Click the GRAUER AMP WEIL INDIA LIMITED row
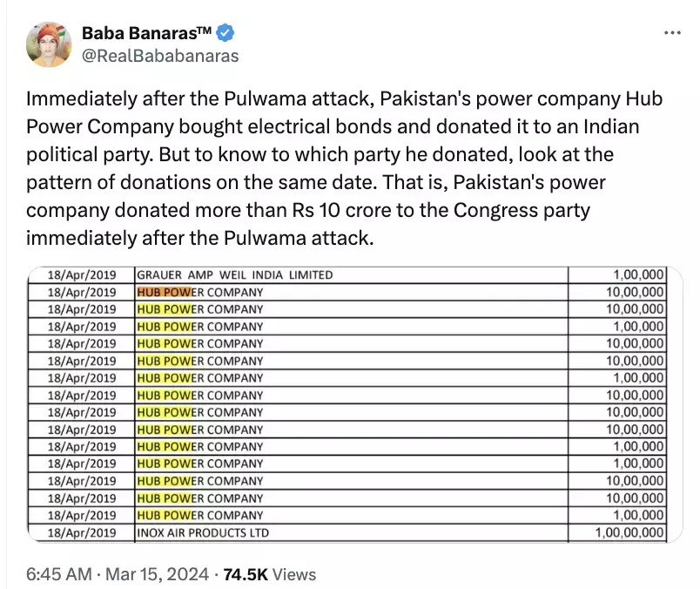700x589 pixels. (235, 274)
